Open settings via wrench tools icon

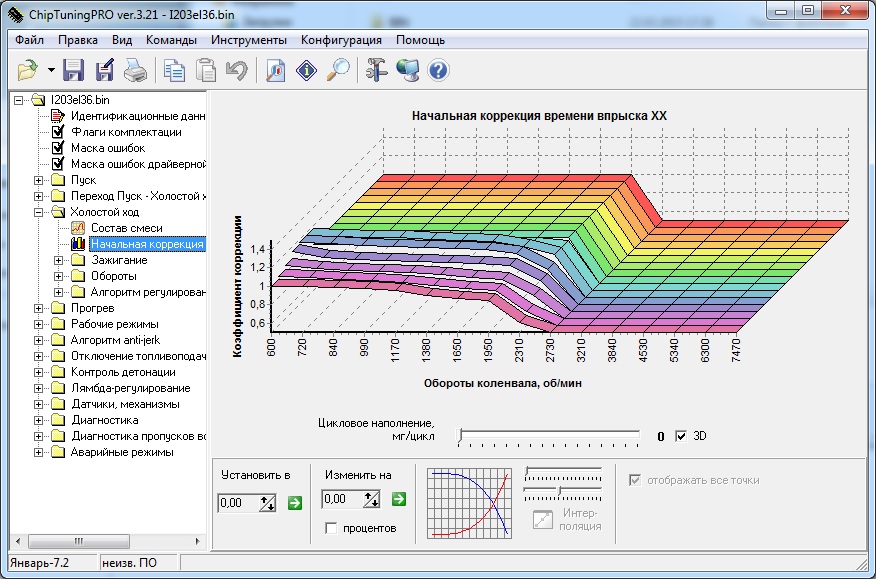point(377,70)
